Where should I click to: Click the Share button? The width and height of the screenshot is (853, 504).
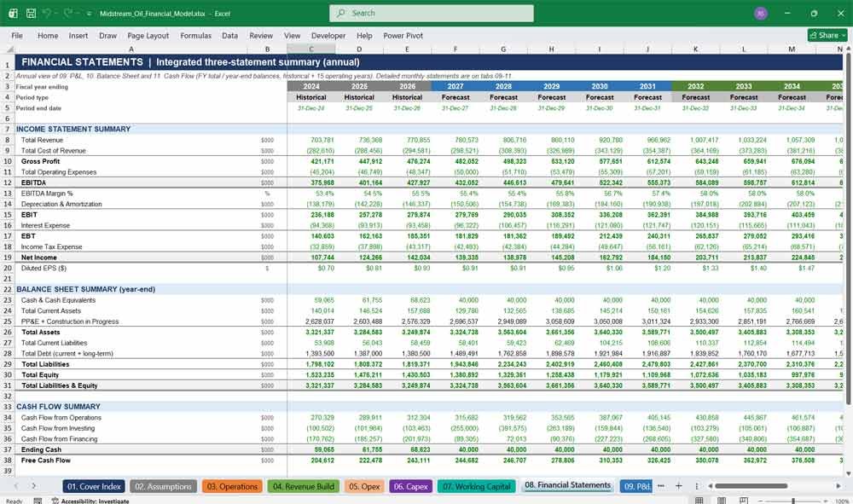[x=827, y=35]
